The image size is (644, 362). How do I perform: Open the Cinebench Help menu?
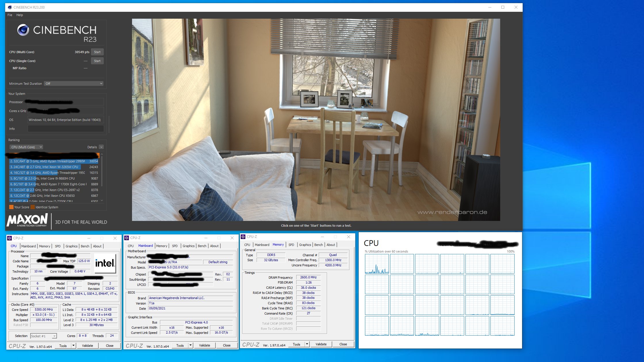point(20,15)
